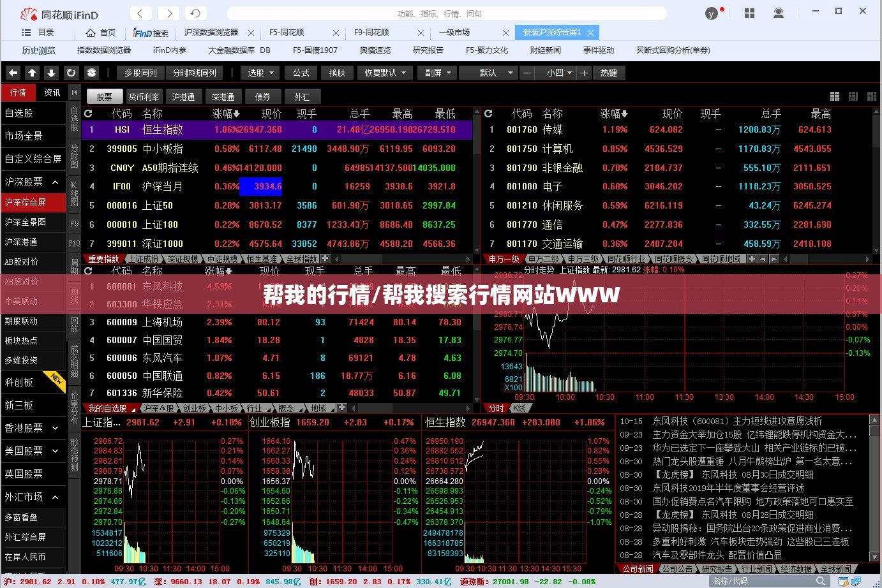Screen dimensions: 882x588
Task: Add a tab after 地域 in watchlist
Action: pyautogui.click(x=342, y=408)
